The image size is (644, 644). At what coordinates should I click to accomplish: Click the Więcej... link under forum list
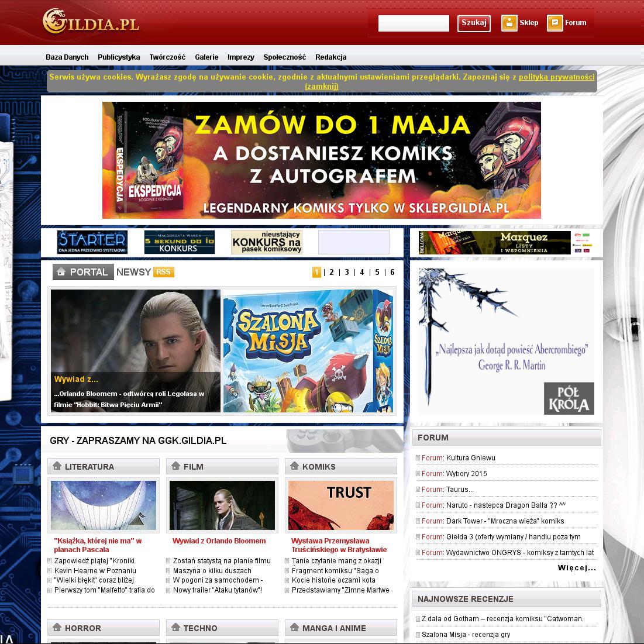click(577, 568)
